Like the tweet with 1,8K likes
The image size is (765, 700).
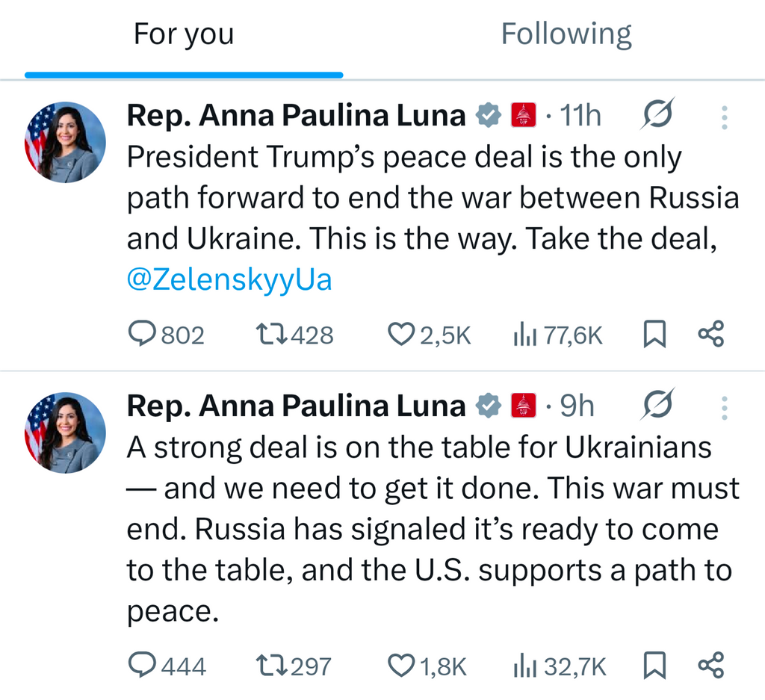click(401, 666)
